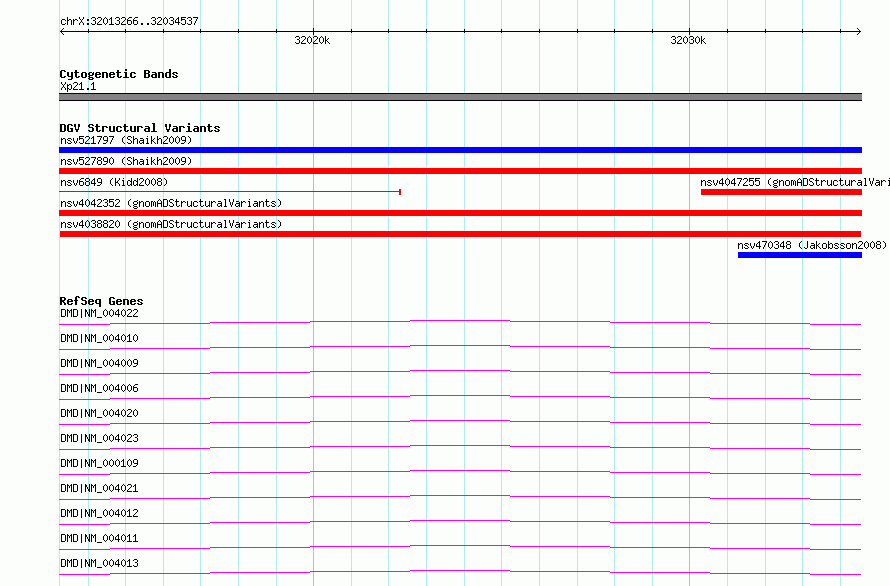Select the blue nsv521797 variant bar
This screenshot has height=586, width=890.
pyautogui.click(x=460, y=150)
